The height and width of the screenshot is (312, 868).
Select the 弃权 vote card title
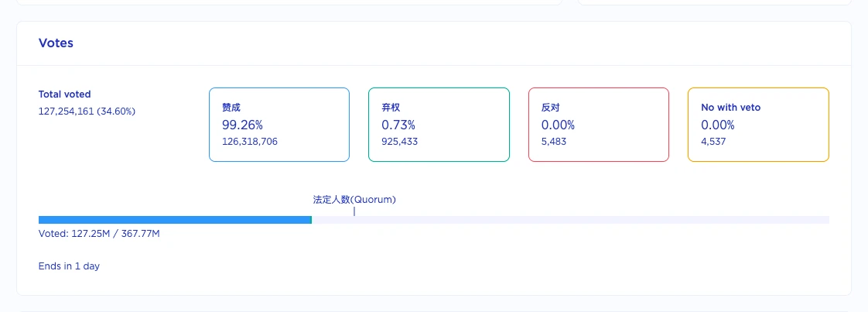[391, 108]
